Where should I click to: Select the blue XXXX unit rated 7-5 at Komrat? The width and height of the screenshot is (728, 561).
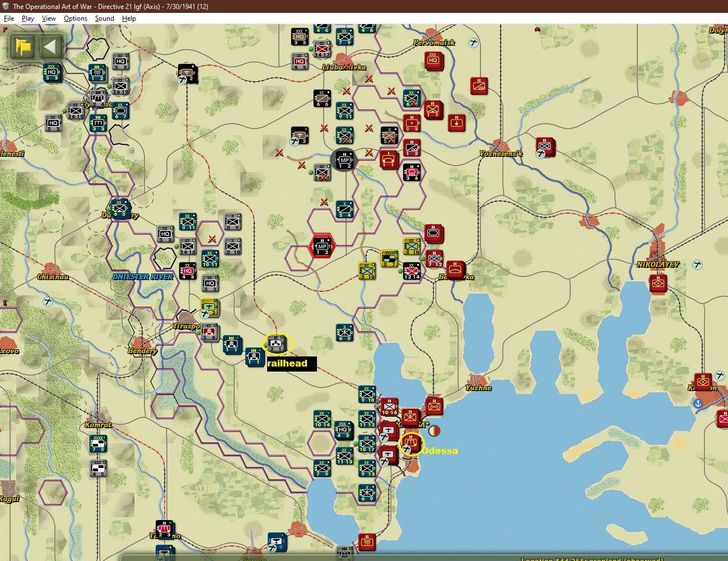(x=98, y=443)
